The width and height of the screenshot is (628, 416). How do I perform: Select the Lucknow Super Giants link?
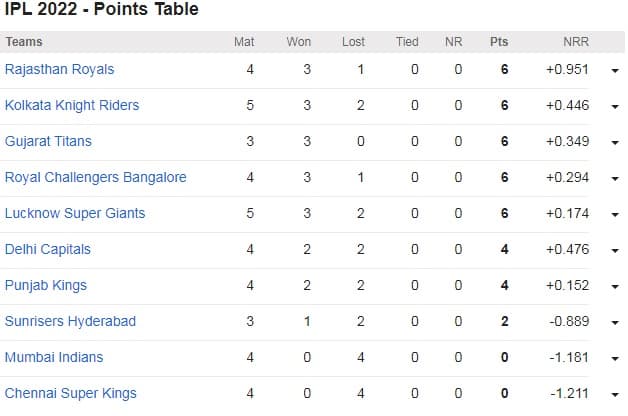coord(75,213)
